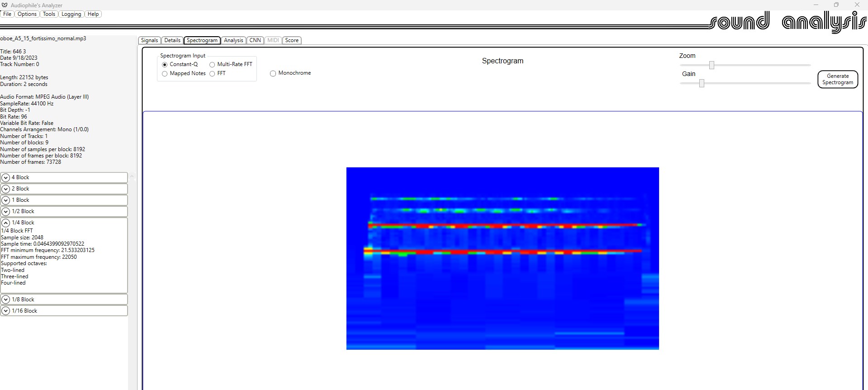Expand the 1/8 Block section
Image resolution: width=868 pixels, height=390 pixels.
(x=64, y=300)
